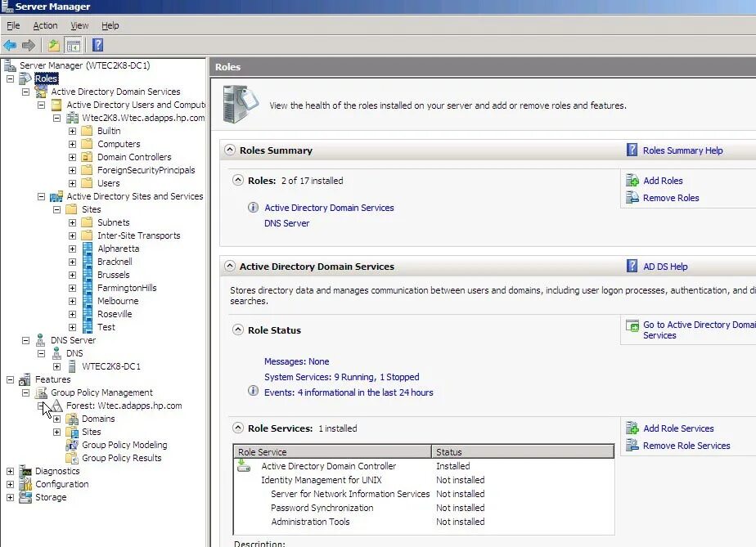Select the Active Directory Domain Controller row
The height and width of the screenshot is (547, 756).
(x=423, y=466)
